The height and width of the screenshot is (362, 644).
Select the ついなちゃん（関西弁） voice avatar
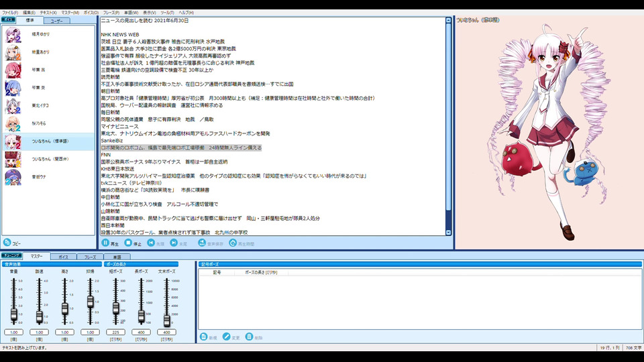pos(13,160)
